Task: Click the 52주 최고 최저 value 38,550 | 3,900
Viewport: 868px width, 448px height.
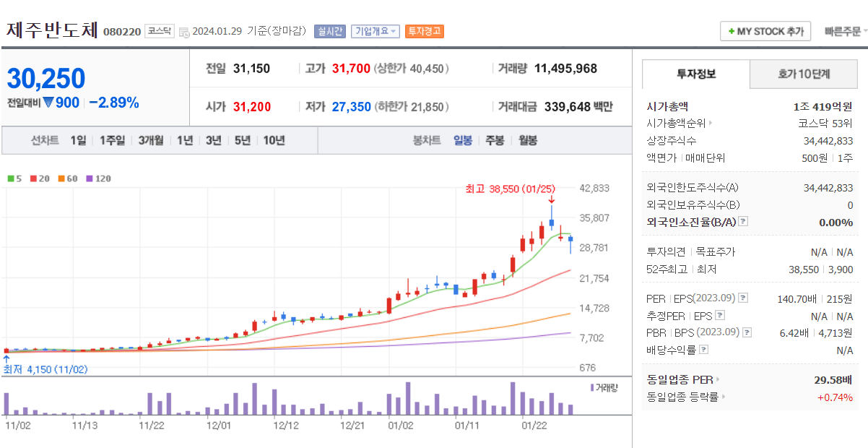Action: click(x=820, y=270)
